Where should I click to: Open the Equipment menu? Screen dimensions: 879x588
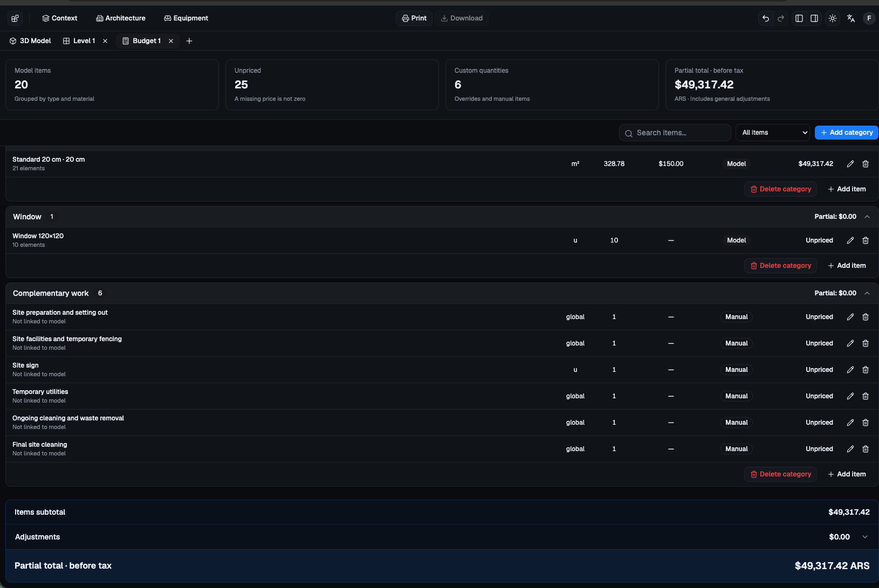(x=186, y=18)
